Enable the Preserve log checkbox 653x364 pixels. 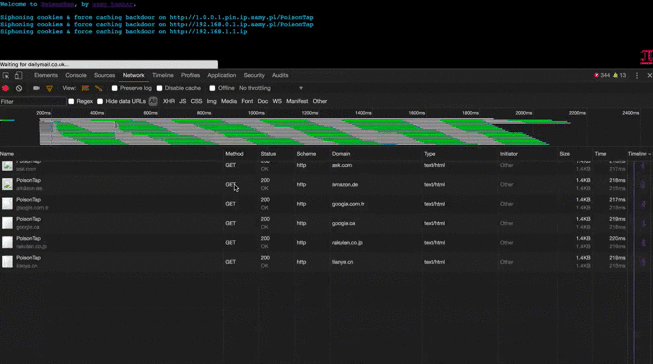115,88
